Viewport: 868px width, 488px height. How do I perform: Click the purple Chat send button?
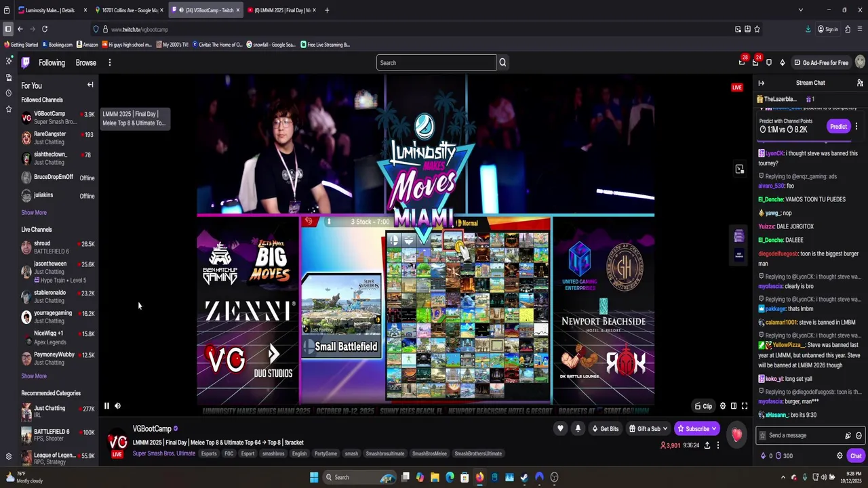pyautogui.click(x=856, y=456)
